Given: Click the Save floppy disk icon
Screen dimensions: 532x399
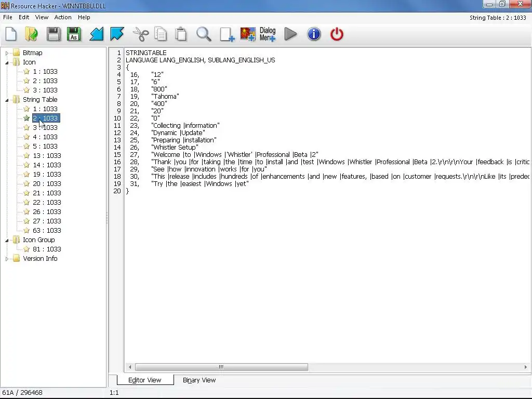Looking at the screenshot, I should pyautogui.click(x=54, y=34).
